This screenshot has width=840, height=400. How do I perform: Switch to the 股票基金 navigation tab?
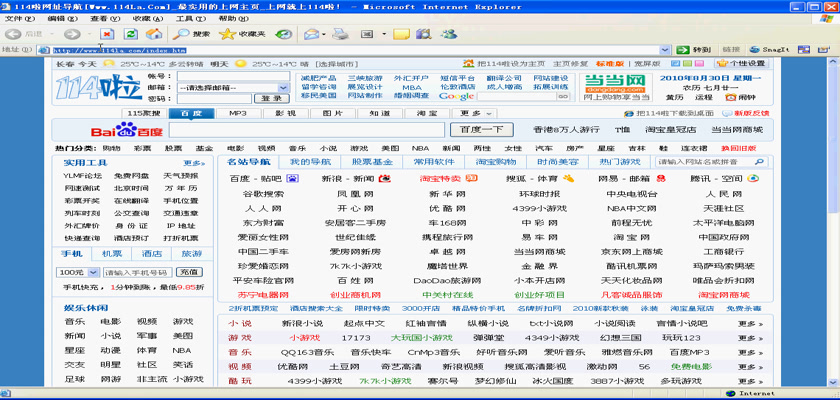372,162
